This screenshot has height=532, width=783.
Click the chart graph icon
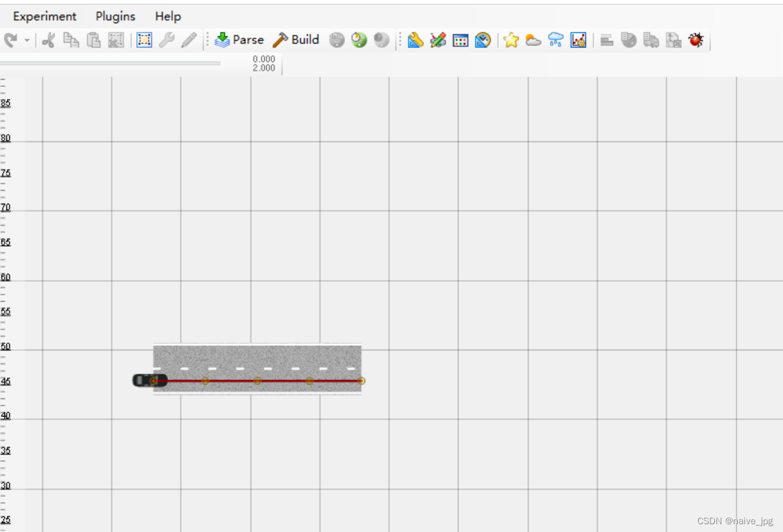click(x=578, y=40)
